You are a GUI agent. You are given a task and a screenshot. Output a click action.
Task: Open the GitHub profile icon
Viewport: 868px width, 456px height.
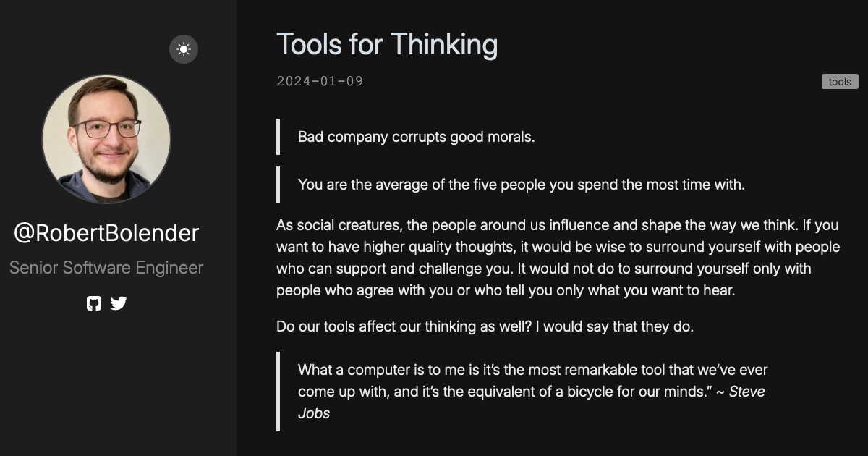[94, 303]
